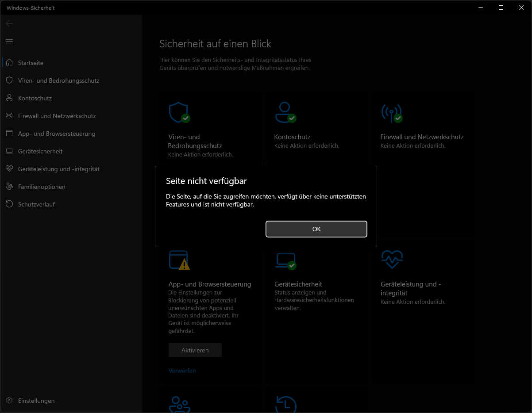
Task: Click the Einstellungen gear icon
Action: [x=9, y=401]
